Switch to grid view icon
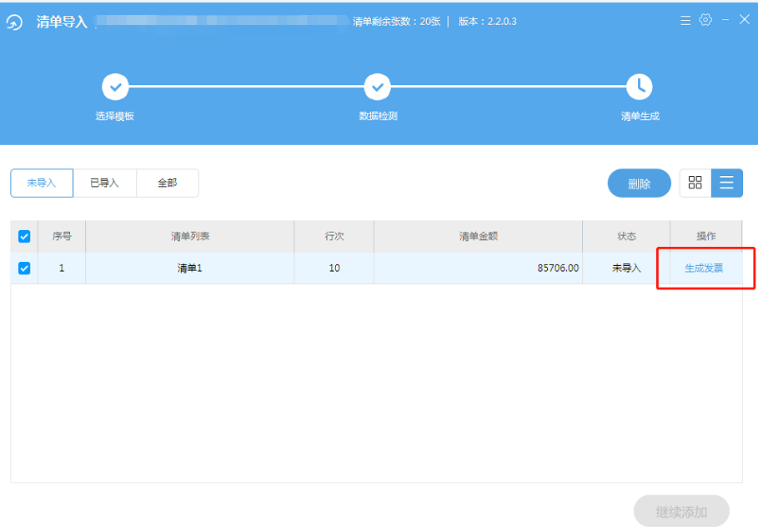 tap(695, 183)
